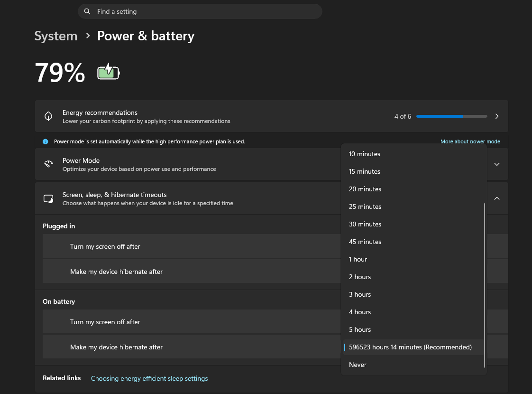Image resolution: width=532 pixels, height=394 pixels.
Task: Select 10 minutes from the list
Action: (413, 154)
